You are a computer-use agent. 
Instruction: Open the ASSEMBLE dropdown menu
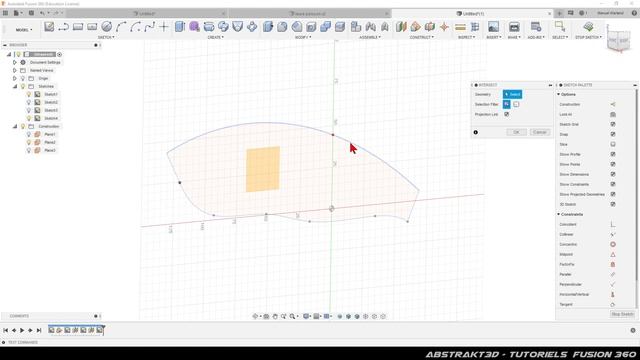tap(370, 37)
